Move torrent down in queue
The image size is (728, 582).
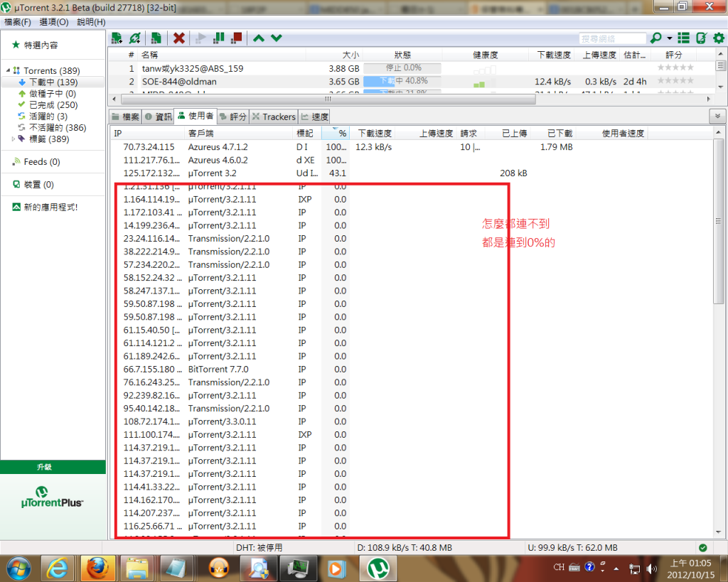[277, 38]
